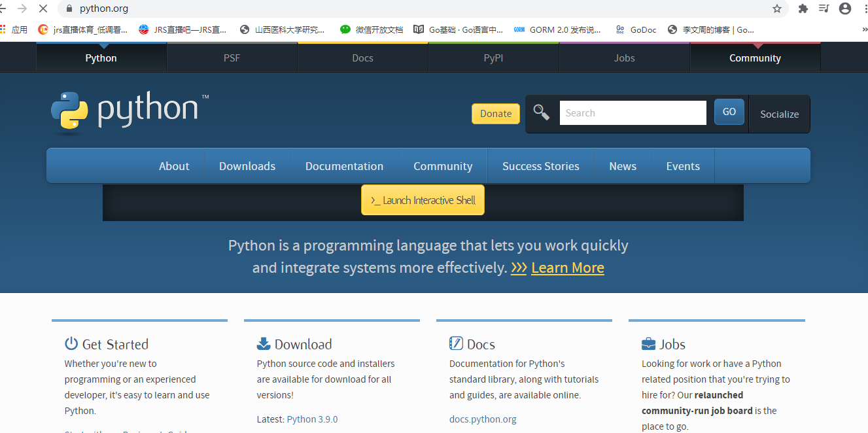868x433 pixels.
Task: Open the browser extensions puzzle icon
Action: pyautogui.click(x=803, y=9)
